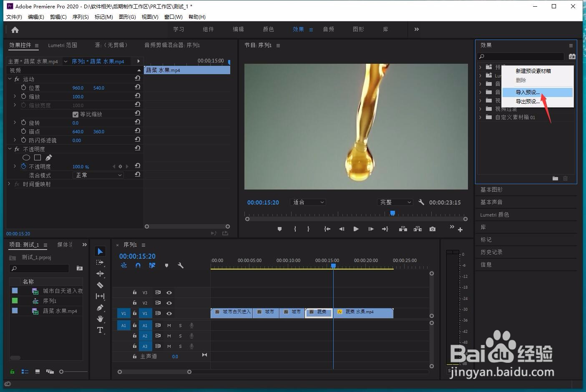
Task: Collapse the 不透明度 effect group
Action: (10, 149)
